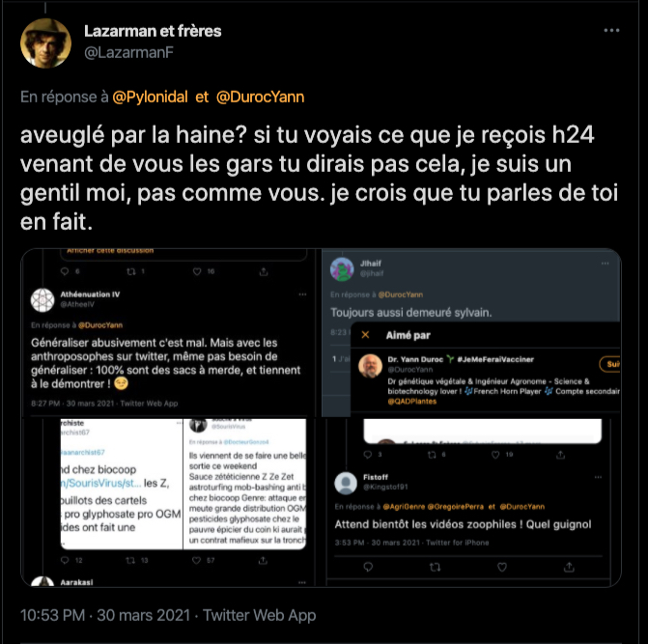
Task: Toggle the heart showing 57 likes
Action: 186,560
